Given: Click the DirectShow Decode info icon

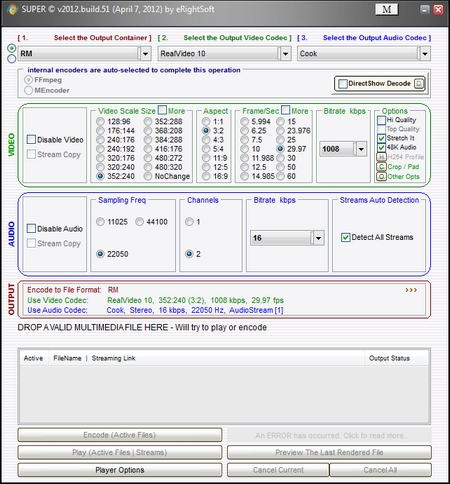Looking at the screenshot, I should 419,83.
